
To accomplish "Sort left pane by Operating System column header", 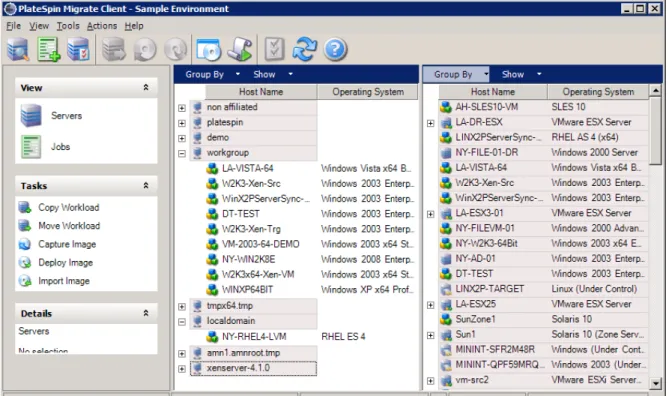I will coord(368,92).
